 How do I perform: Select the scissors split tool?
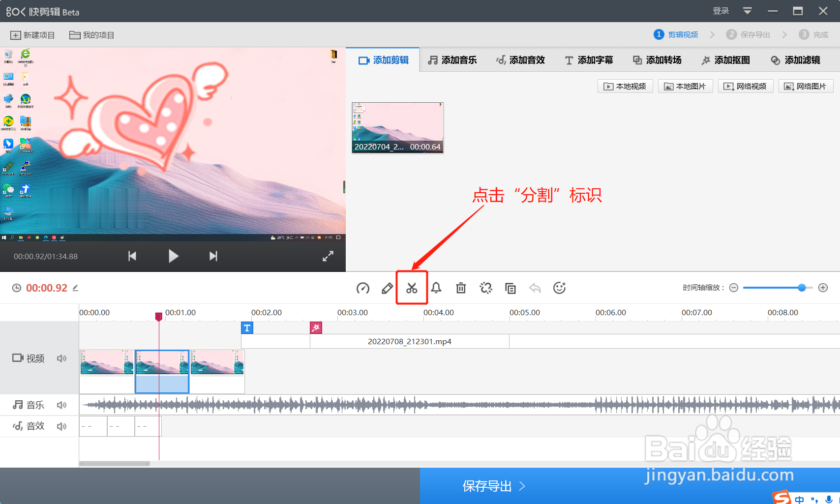coord(412,288)
